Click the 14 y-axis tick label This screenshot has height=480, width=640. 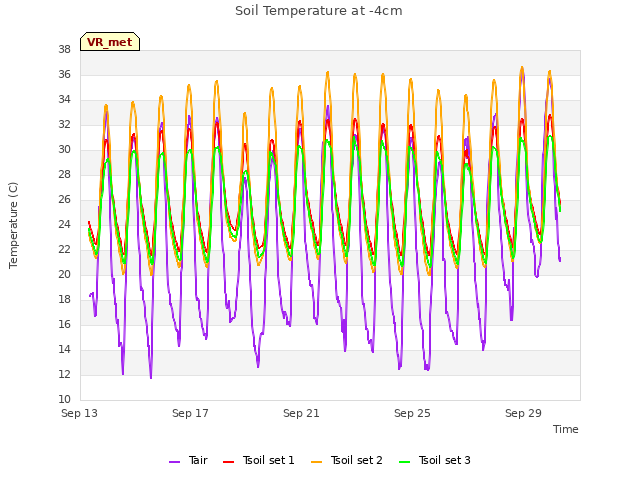pyautogui.click(x=64, y=349)
